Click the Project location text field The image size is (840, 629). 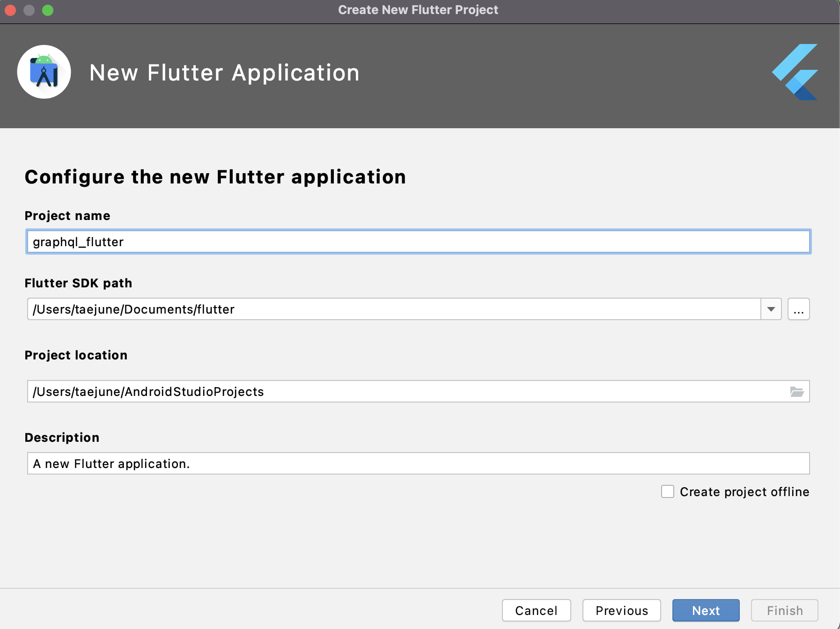(x=419, y=391)
